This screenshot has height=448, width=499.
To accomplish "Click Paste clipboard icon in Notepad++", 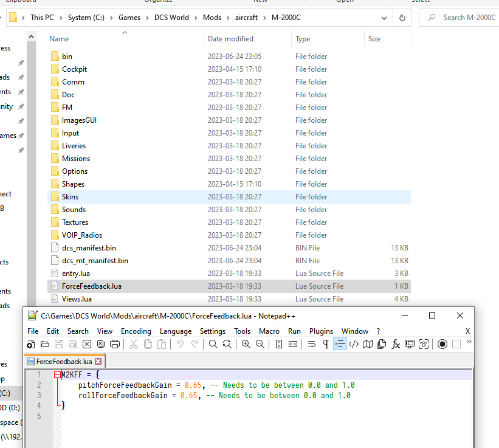I will (x=162, y=344).
